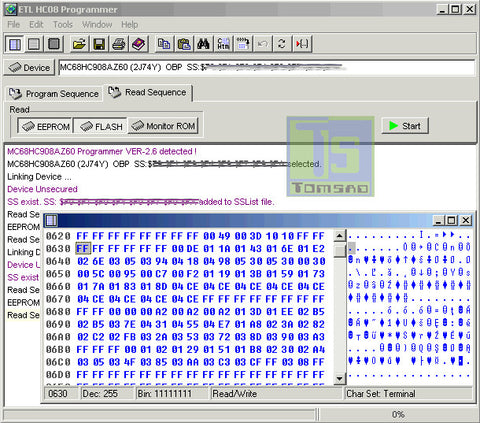480x423 pixels.
Task: Click the 'Char Set: Terminal' status field
Action: (x=409, y=394)
